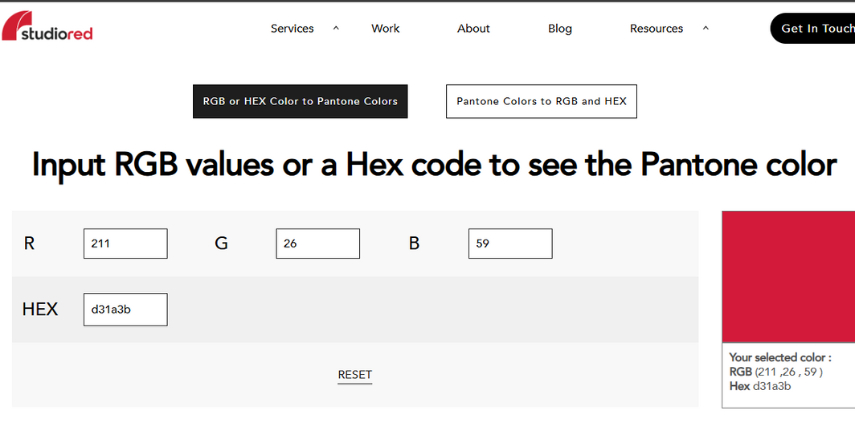Click the RESET link

pos(355,375)
